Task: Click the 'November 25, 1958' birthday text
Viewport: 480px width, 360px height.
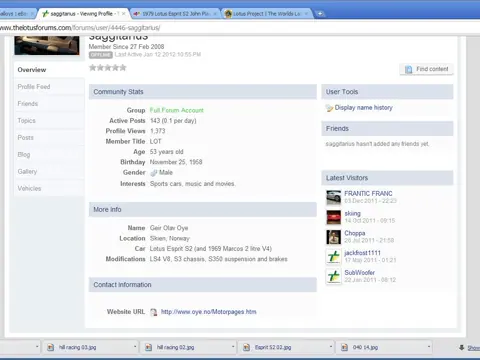Action: click(x=176, y=162)
